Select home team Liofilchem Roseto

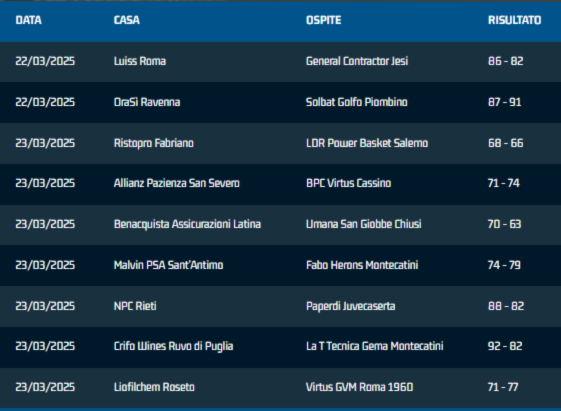154,387
